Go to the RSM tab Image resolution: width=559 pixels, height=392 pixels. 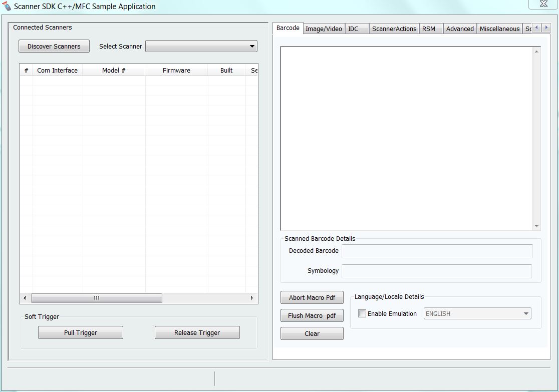click(x=429, y=29)
